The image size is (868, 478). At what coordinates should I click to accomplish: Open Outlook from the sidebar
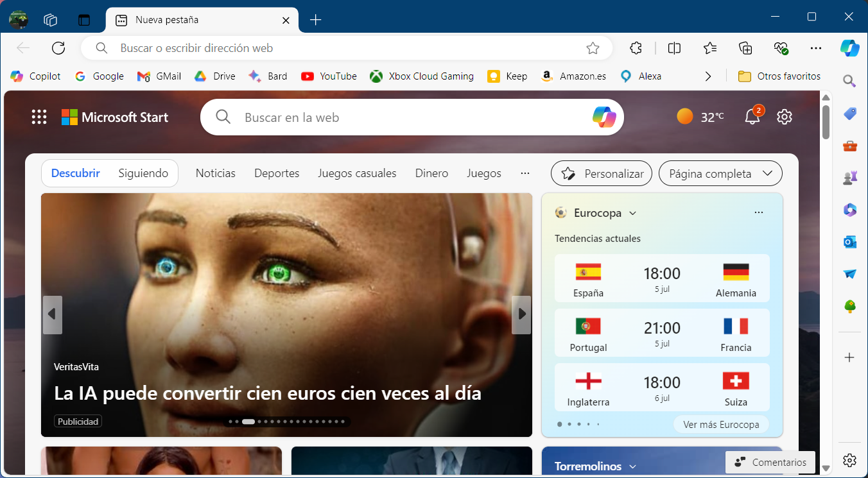coord(849,242)
